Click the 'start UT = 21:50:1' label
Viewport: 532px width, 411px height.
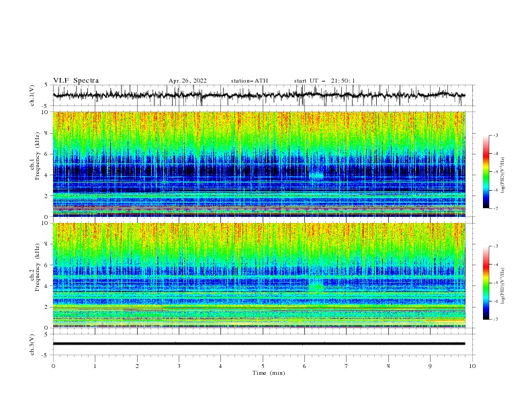tap(324, 81)
